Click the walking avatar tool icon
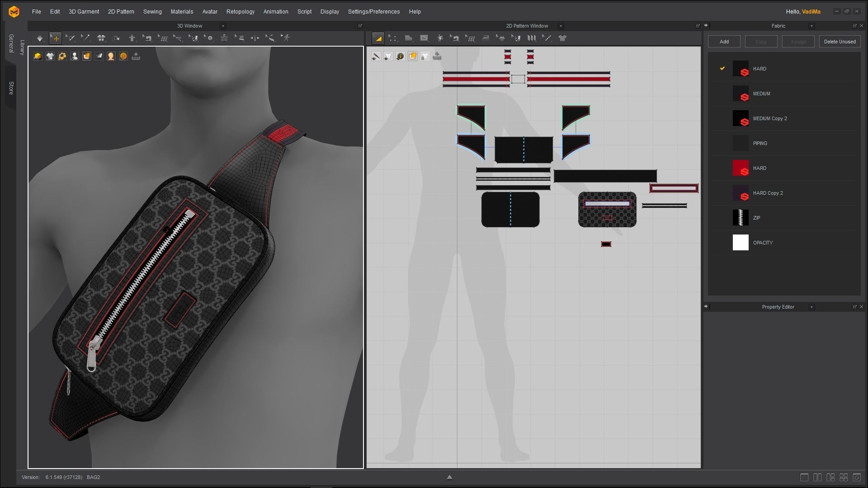This screenshot has height=488, width=868. coord(285,38)
